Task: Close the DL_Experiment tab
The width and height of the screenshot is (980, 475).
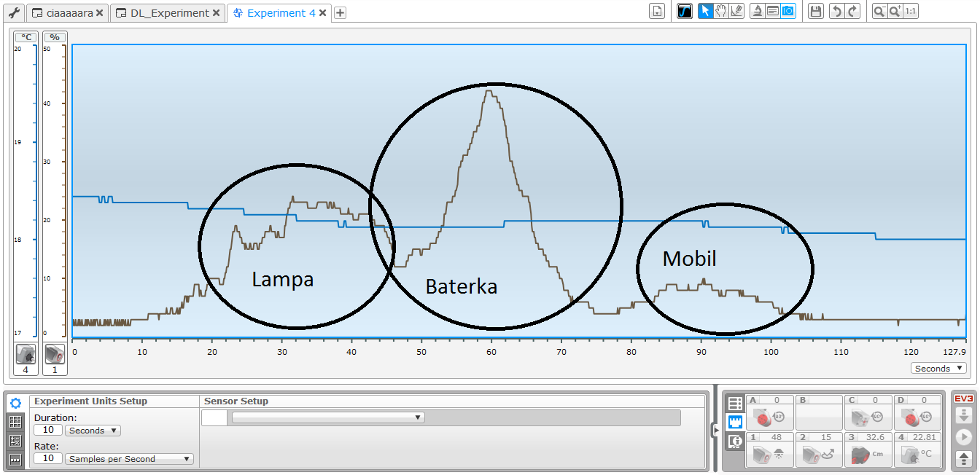Action: tap(216, 13)
